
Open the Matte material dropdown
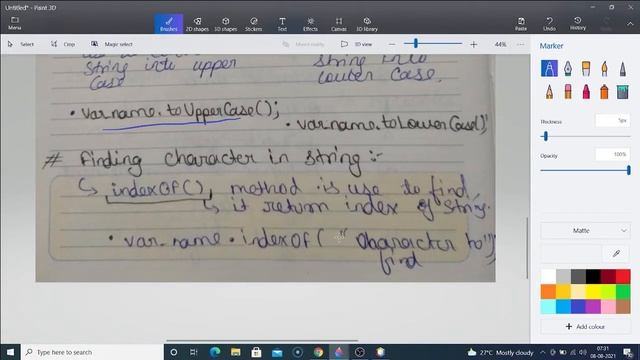[585, 231]
